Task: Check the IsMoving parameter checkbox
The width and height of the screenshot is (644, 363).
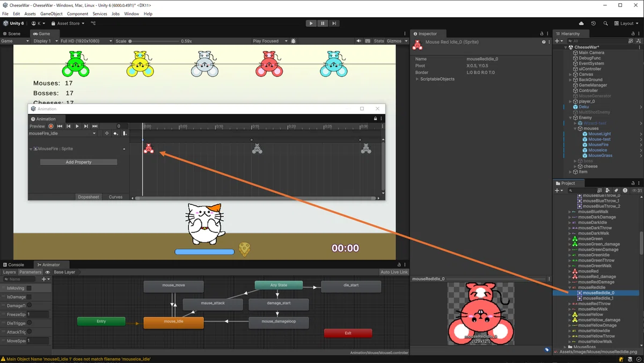Action: [29, 288]
